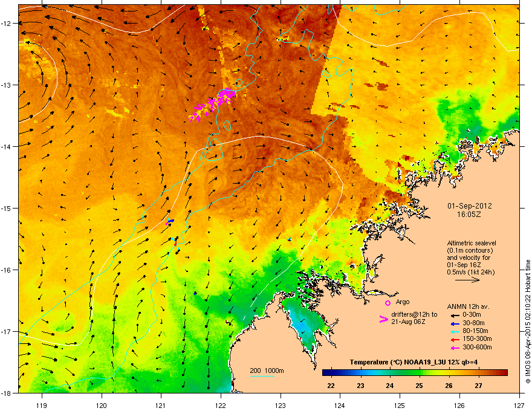Click the blue ANMN mooring marker near 121E
Screen dimensions: 532x411
coord(170,221)
